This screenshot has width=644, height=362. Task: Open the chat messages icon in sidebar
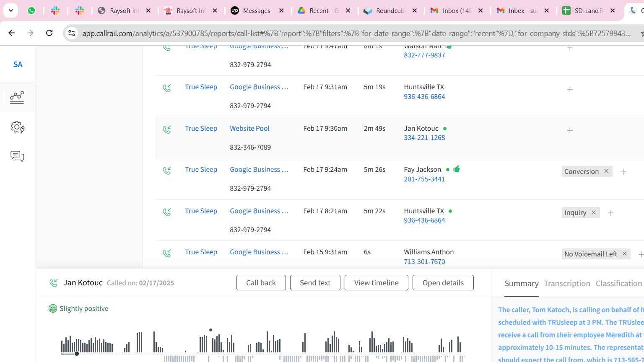[x=17, y=156]
